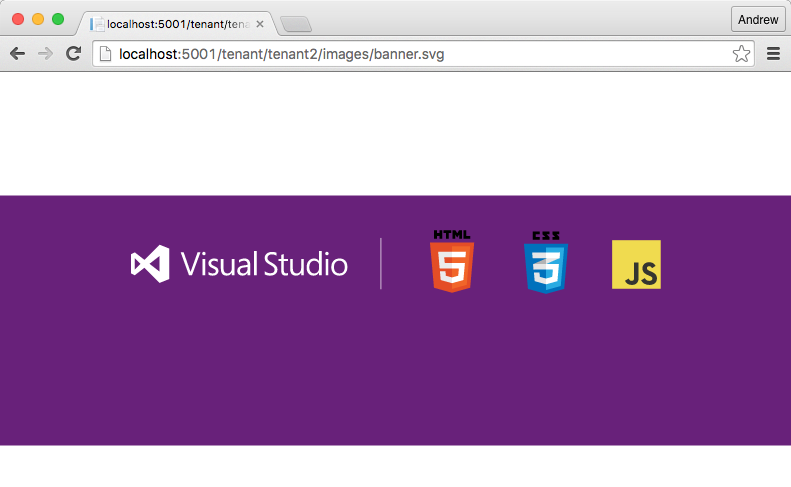Go back using the browser back arrow
791x487 pixels.
[17, 53]
